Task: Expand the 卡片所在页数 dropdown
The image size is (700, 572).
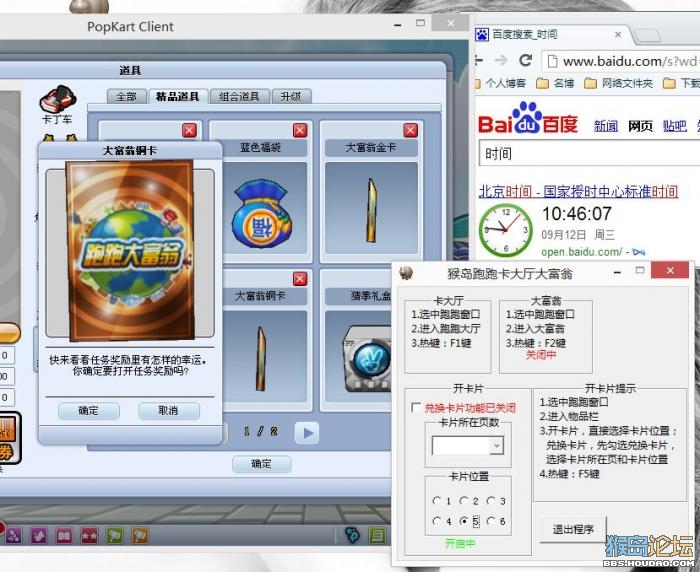Action: point(496,446)
